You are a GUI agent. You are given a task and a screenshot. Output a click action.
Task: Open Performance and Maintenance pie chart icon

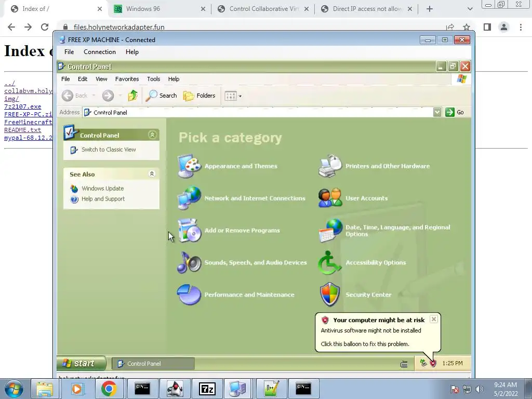tap(189, 295)
